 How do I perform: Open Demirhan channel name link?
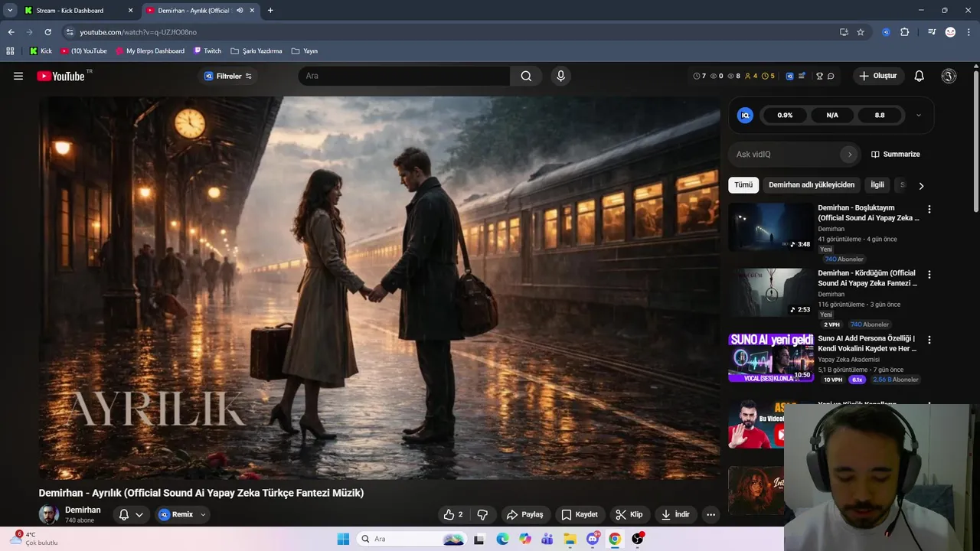83,510
